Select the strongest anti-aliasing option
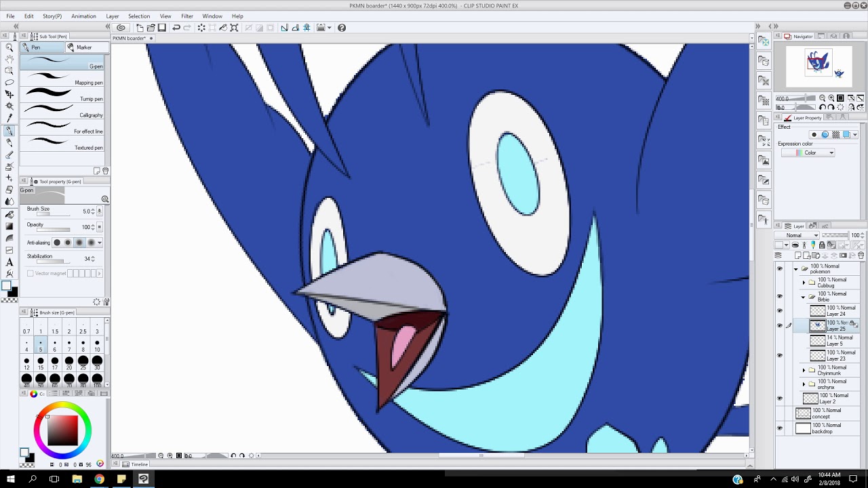Image resolution: width=868 pixels, height=488 pixels. (91, 243)
